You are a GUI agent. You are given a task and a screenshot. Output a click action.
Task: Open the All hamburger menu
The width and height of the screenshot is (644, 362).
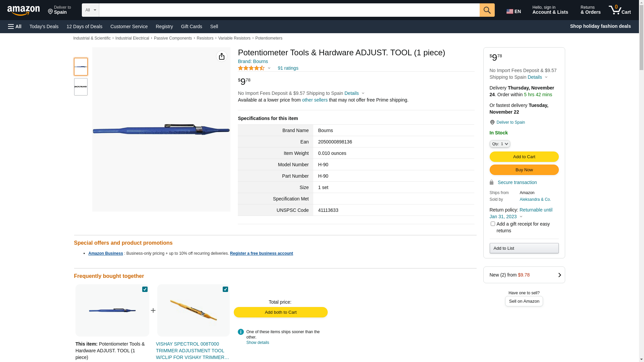point(15,26)
